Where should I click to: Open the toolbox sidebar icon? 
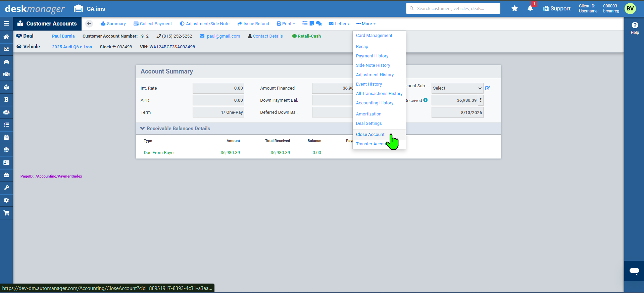(6, 175)
